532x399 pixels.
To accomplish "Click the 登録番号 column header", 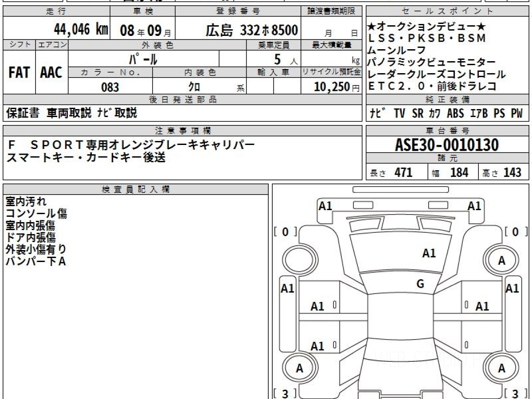I will point(238,12).
